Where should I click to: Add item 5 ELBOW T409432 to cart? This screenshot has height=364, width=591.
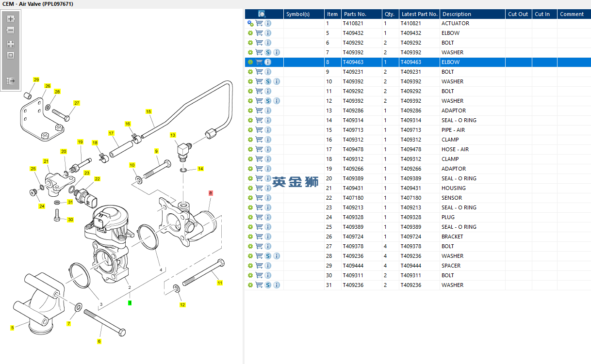(259, 33)
